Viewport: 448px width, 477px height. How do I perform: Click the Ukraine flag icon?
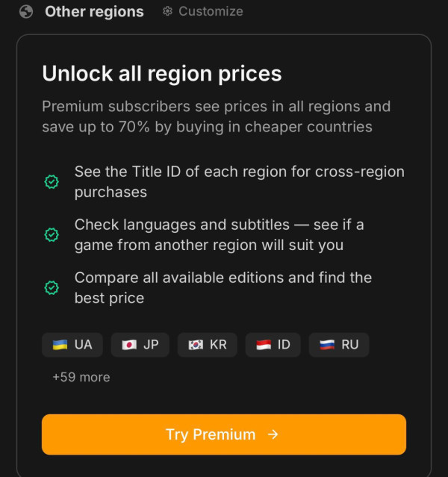click(x=60, y=345)
